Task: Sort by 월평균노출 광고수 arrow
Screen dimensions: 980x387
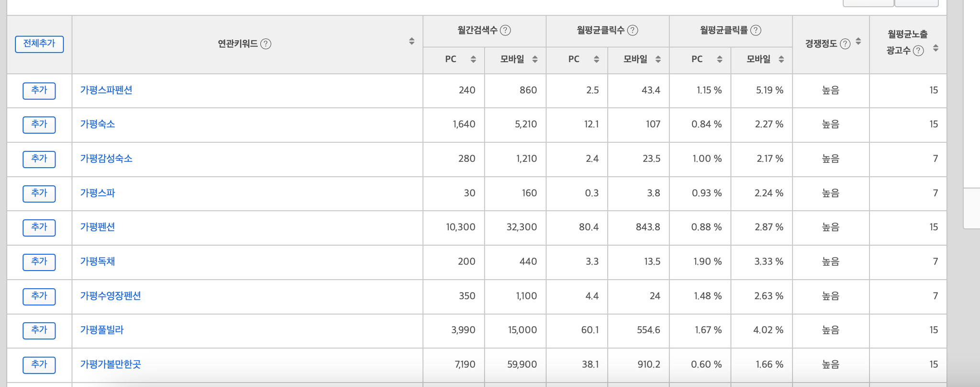Action: [x=935, y=48]
